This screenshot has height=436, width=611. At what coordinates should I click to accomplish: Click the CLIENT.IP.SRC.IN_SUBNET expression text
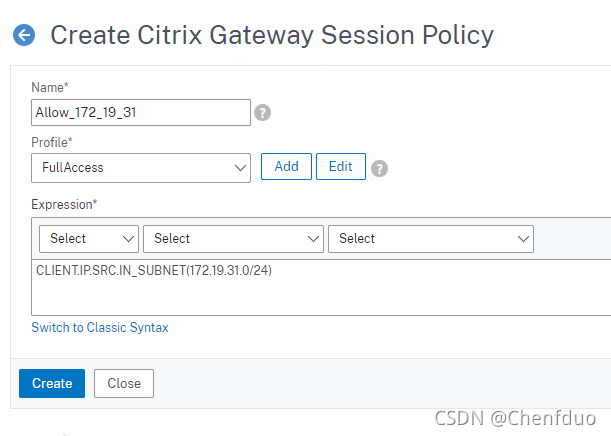(x=153, y=271)
